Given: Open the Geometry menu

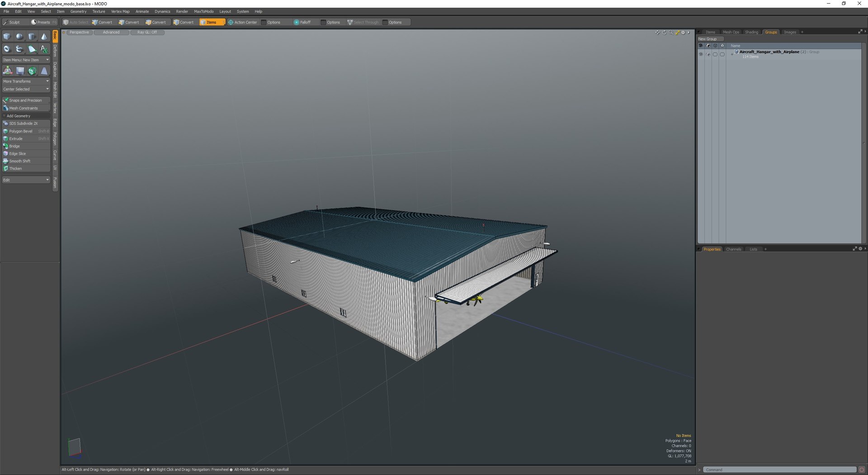Looking at the screenshot, I should [x=78, y=11].
